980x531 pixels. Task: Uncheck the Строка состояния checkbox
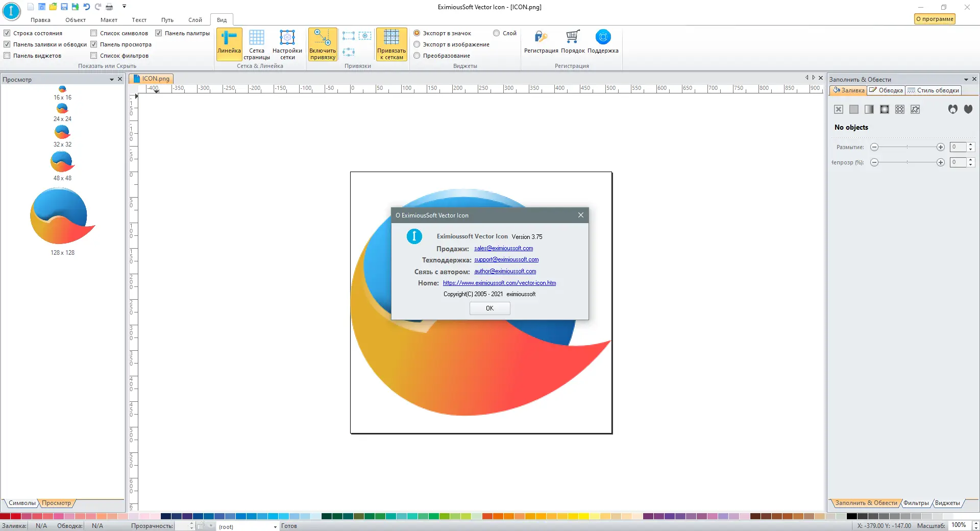(x=7, y=33)
